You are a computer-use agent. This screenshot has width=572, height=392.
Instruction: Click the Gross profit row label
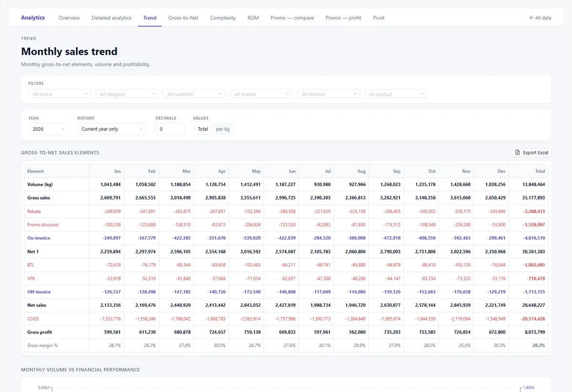(39, 332)
